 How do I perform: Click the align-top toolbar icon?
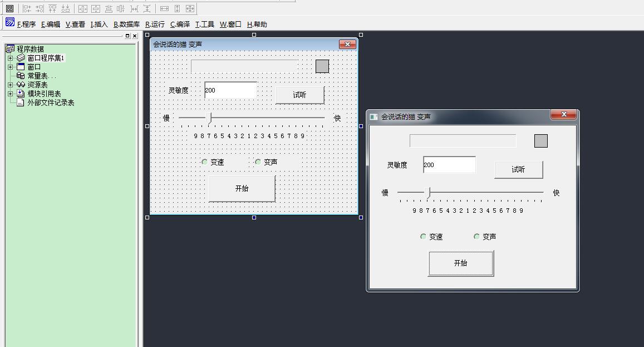pos(53,8)
